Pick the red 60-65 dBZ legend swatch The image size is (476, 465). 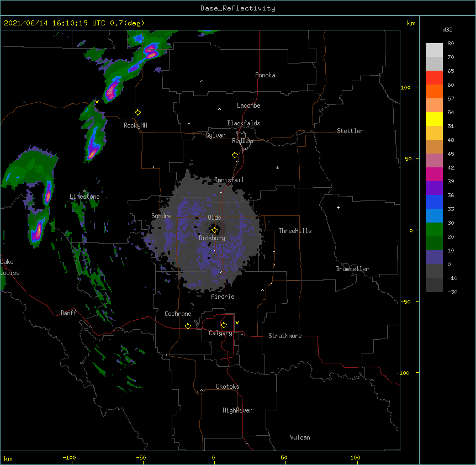coord(434,77)
